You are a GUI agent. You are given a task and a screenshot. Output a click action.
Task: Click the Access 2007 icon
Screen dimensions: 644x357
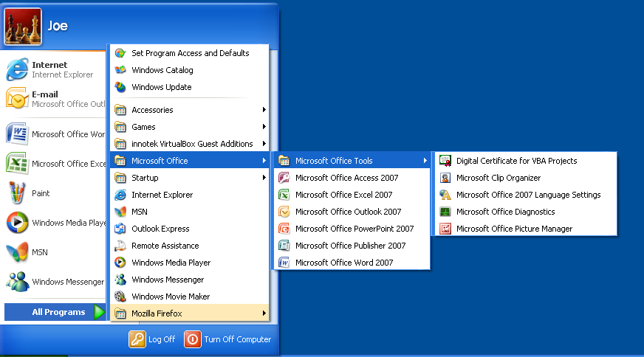tap(284, 178)
